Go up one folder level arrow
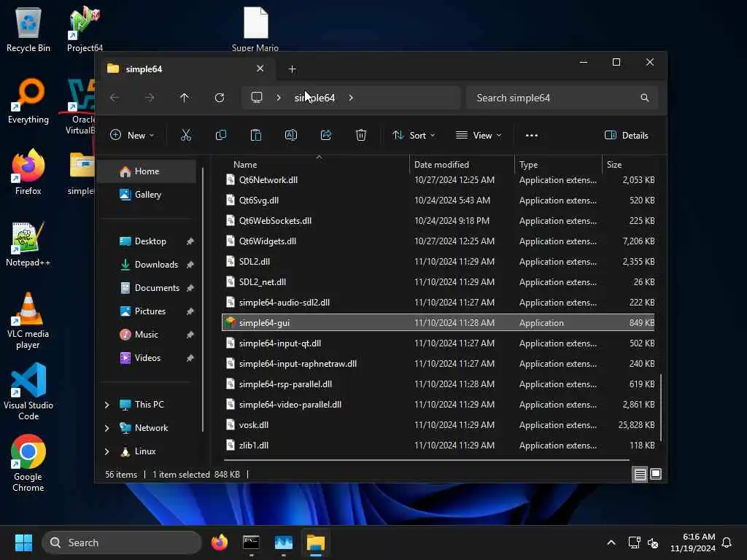 click(x=185, y=98)
